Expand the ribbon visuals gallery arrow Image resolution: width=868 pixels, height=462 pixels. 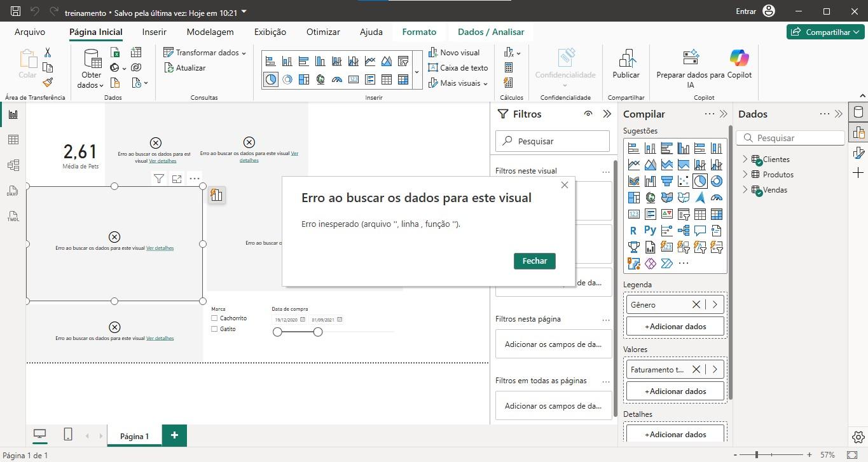[417, 72]
